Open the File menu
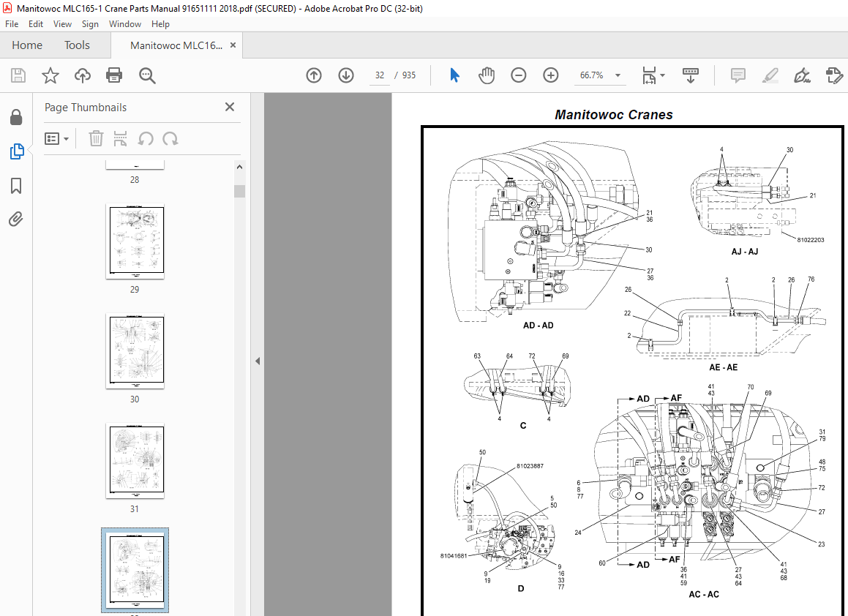The width and height of the screenshot is (848, 616). coord(12,24)
